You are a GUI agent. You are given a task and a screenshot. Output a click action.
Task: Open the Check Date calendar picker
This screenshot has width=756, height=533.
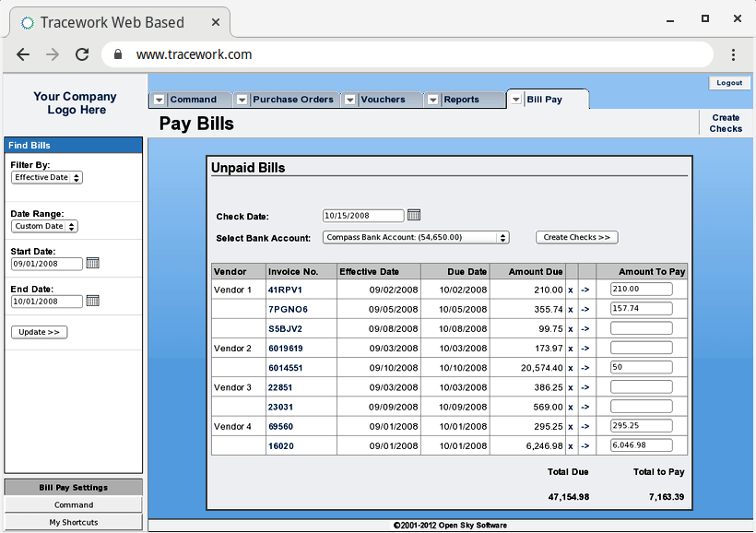414,215
